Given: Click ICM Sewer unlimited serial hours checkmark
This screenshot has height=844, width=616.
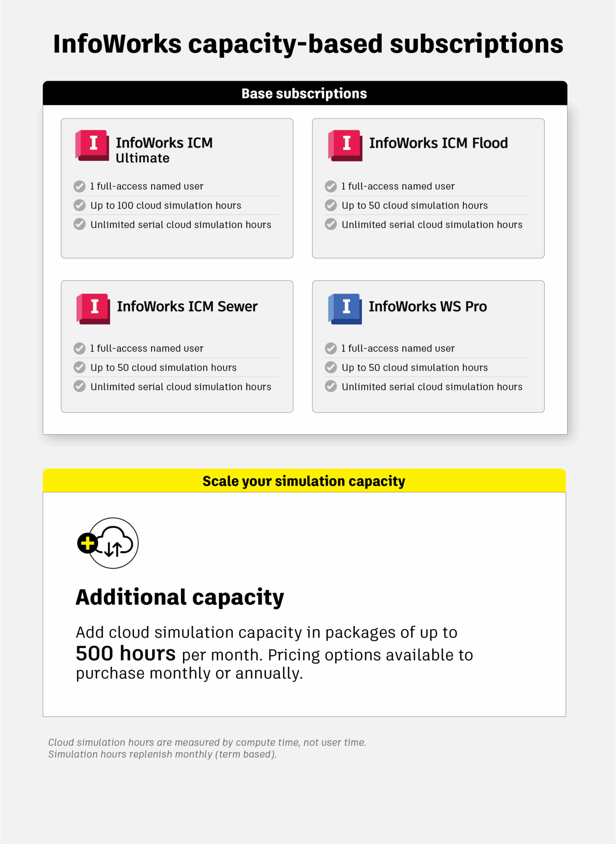Looking at the screenshot, I should [x=80, y=386].
